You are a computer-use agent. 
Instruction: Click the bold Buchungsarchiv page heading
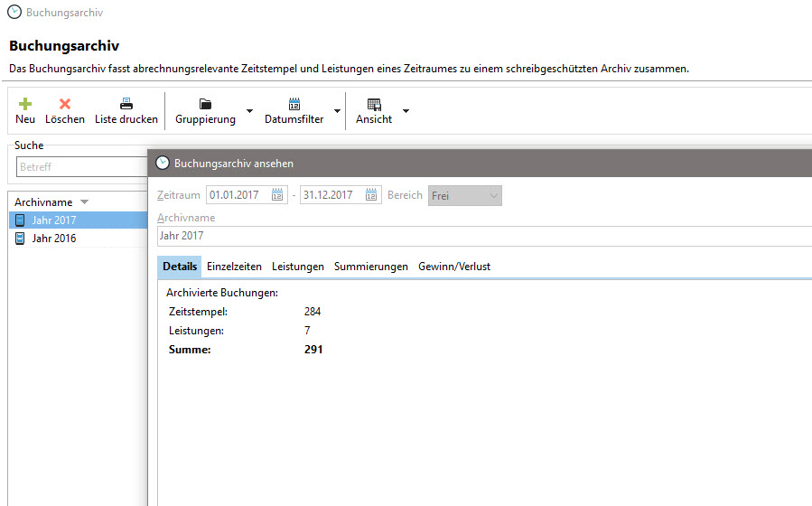(64, 45)
